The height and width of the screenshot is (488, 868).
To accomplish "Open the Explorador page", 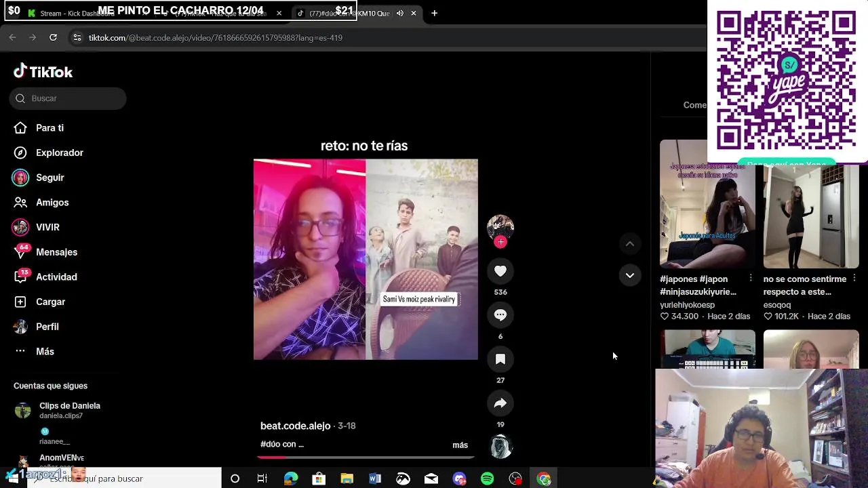I will [48, 152].
